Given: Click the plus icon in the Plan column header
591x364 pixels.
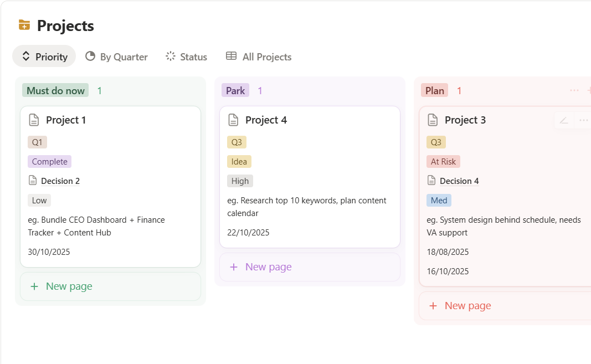Looking at the screenshot, I should [588, 90].
